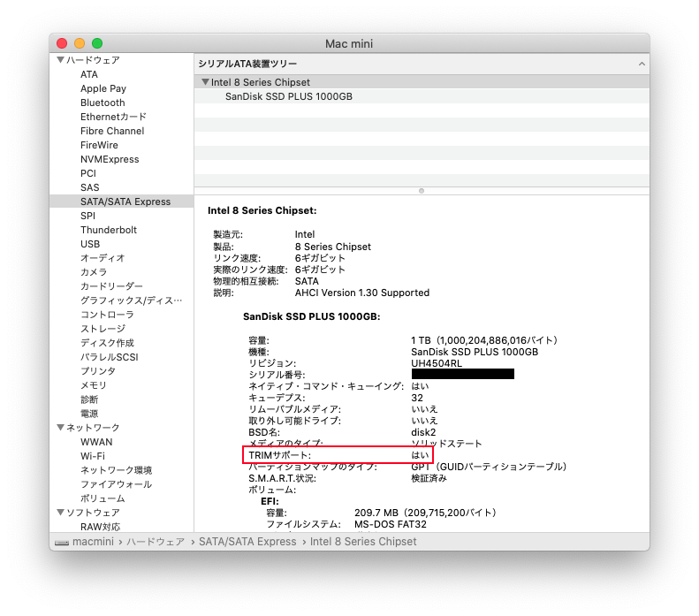Click the MS-DOS FAT32 file system value
The image size is (699, 616).
pos(391,524)
